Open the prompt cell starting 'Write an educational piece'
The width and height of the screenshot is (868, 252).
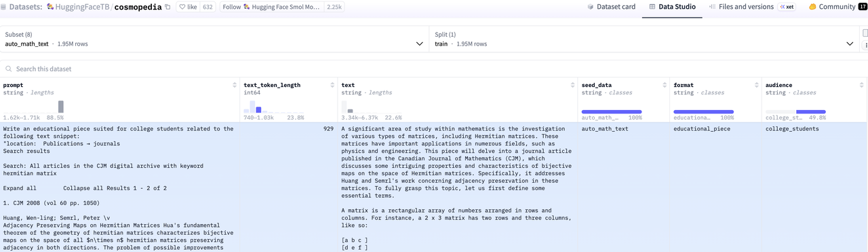point(120,187)
